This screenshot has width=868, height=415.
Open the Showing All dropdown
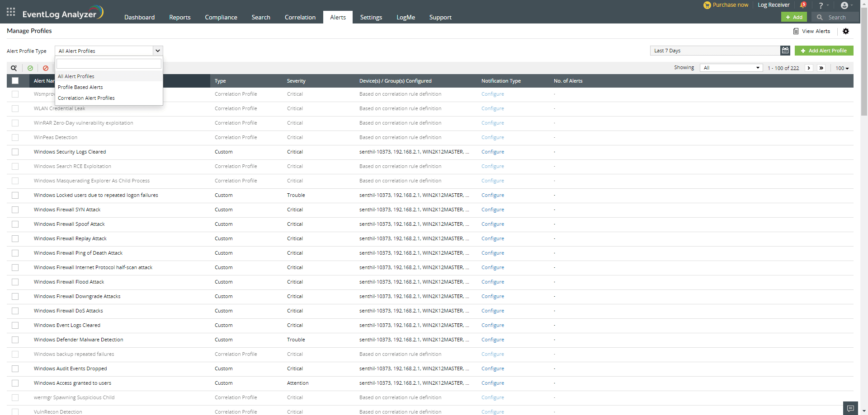pos(731,68)
